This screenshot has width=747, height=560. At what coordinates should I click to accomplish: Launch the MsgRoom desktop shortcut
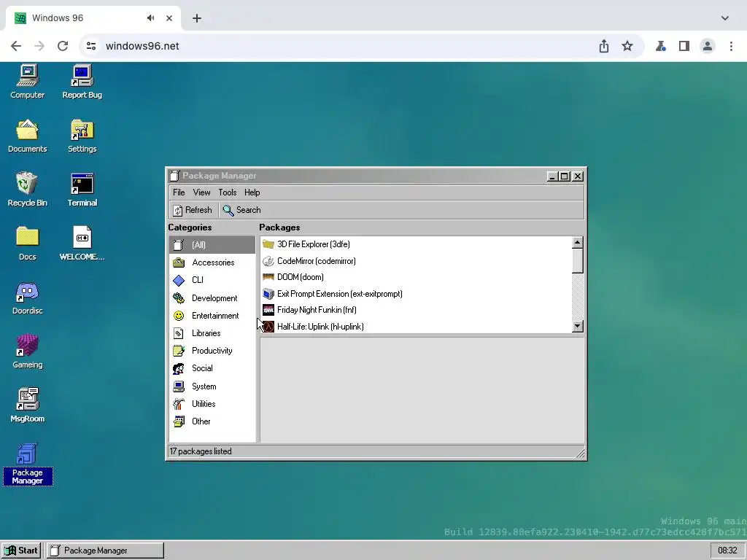tap(27, 405)
